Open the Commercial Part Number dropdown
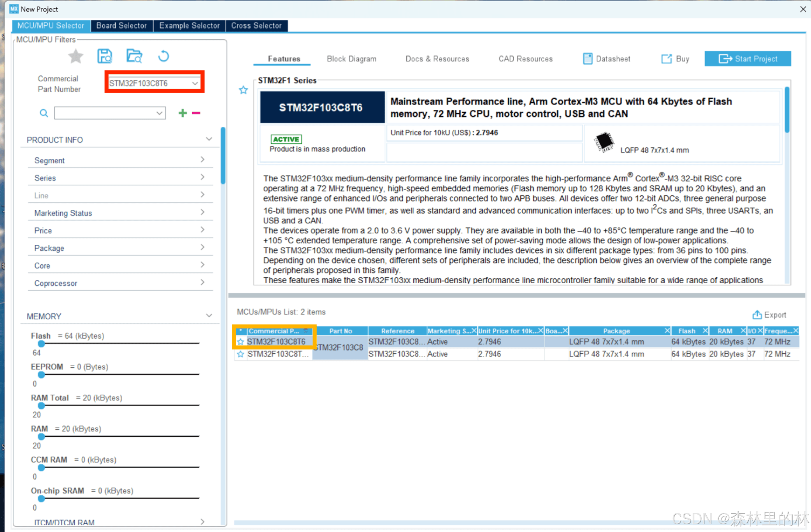Image resolution: width=811 pixels, height=532 pixels. 195,83
